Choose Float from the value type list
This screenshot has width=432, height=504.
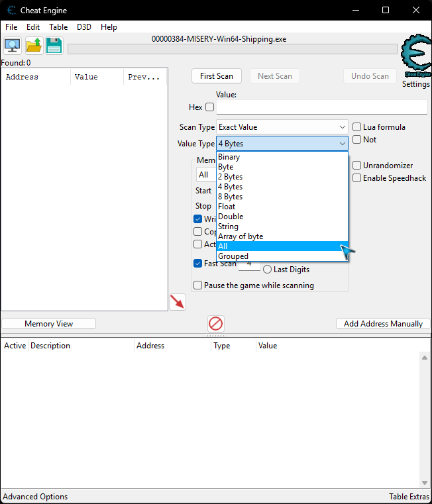tap(227, 207)
